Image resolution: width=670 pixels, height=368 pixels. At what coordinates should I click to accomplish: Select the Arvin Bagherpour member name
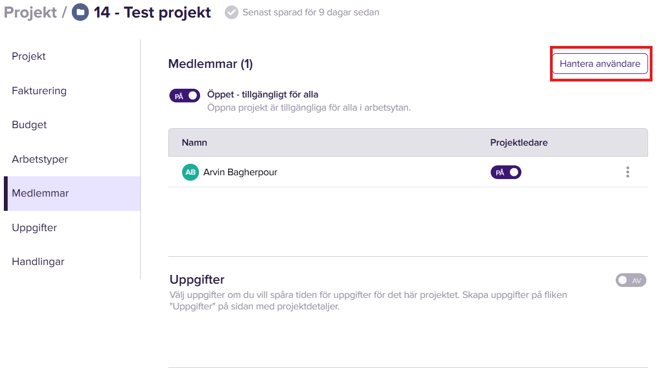(240, 172)
